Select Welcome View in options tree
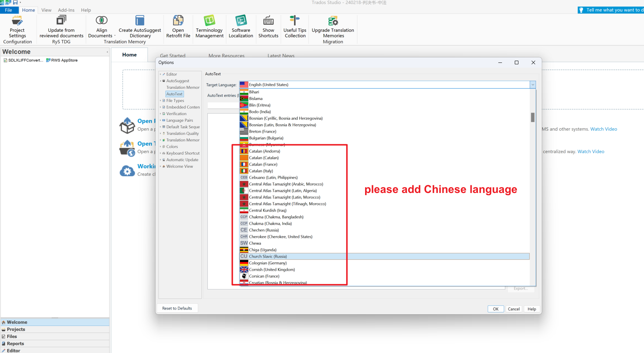The height and width of the screenshot is (353, 644). click(x=180, y=166)
